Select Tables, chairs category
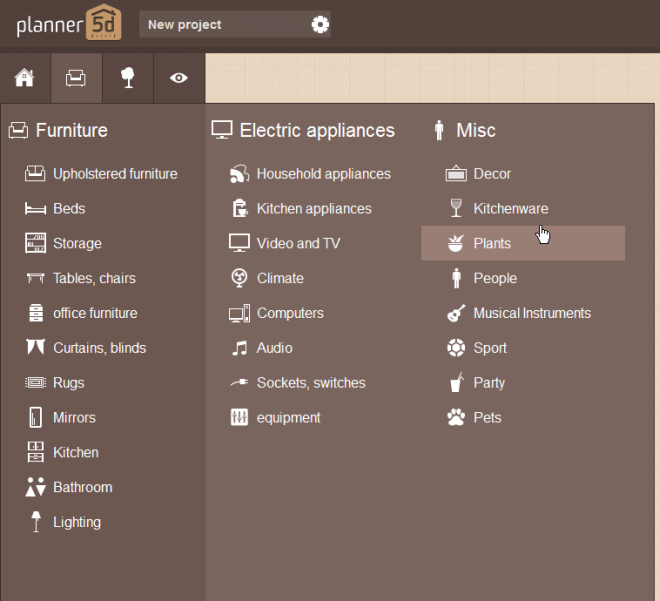 click(94, 278)
